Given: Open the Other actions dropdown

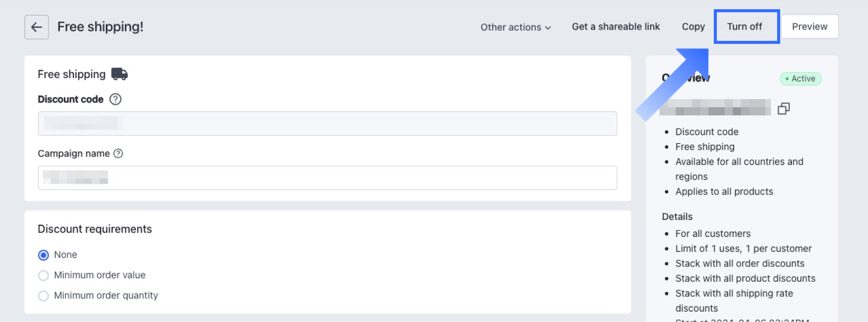Looking at the screenshot, I should click(x=515, y=27).
